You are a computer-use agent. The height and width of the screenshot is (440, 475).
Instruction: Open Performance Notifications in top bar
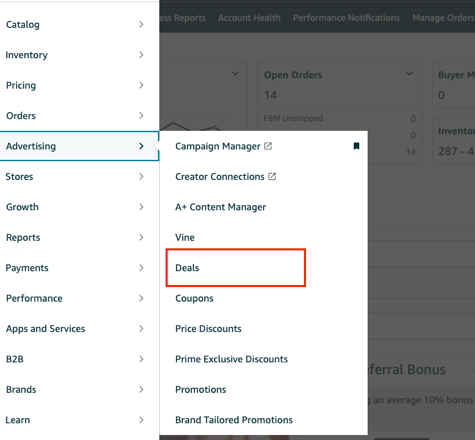(346, 18)
